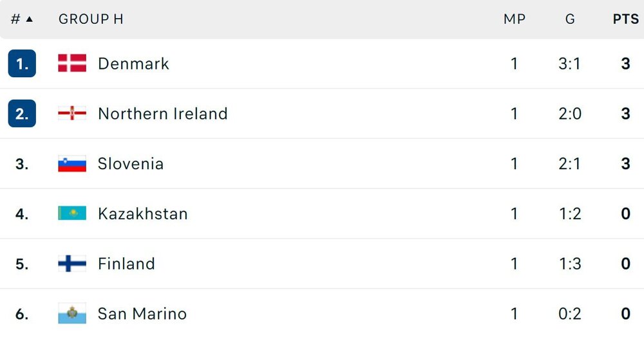This screenshot has width=644, height=337.
Task: Open the Slovenia team page
Action: 131,164
